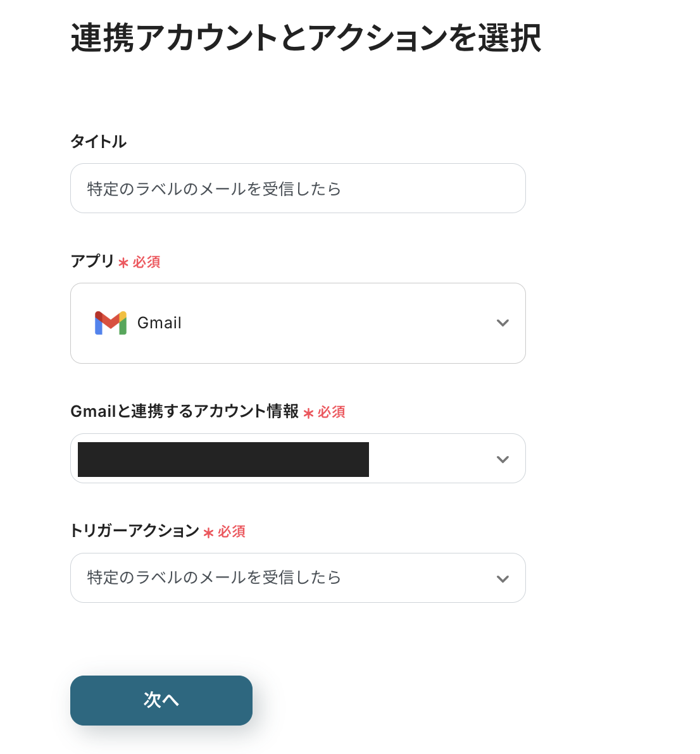The width and height of the screenshot is (700, 754).
Task: Click the 必須 text next to アカウント情報
Action: 332,412
